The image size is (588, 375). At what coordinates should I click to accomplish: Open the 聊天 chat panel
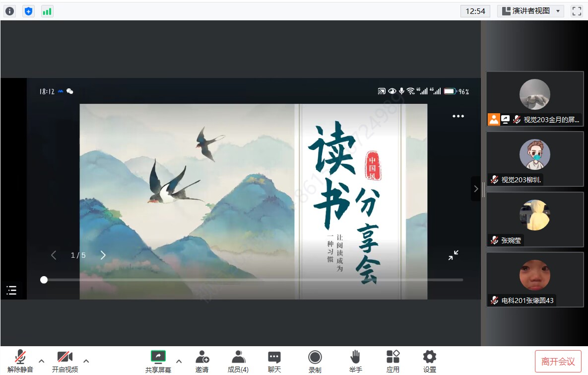coord(274,361)
